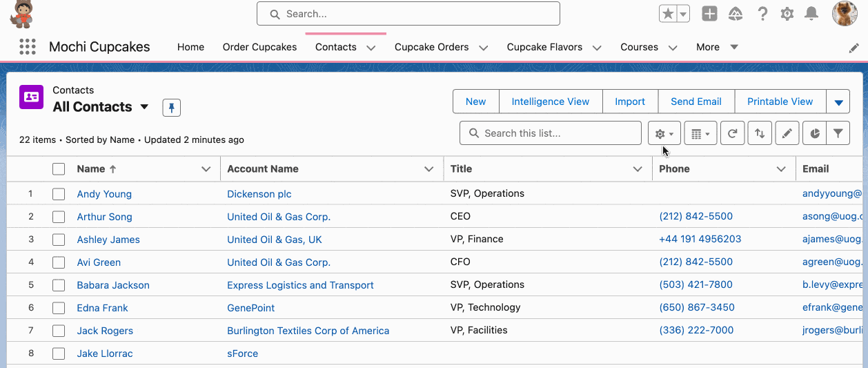
Task: Open the Notifications bell
Action: pos(812,14)
